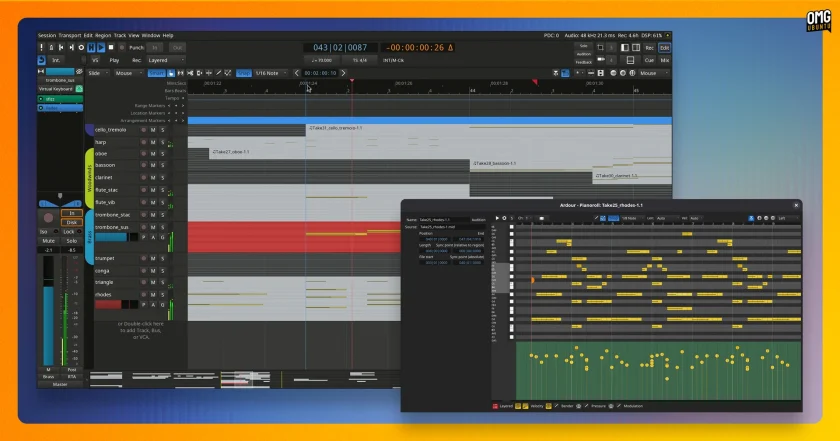Image resolution: width=840 pixels, height=441 pixels.
Task: Arm global record with record button
Action: click(122, 48)
